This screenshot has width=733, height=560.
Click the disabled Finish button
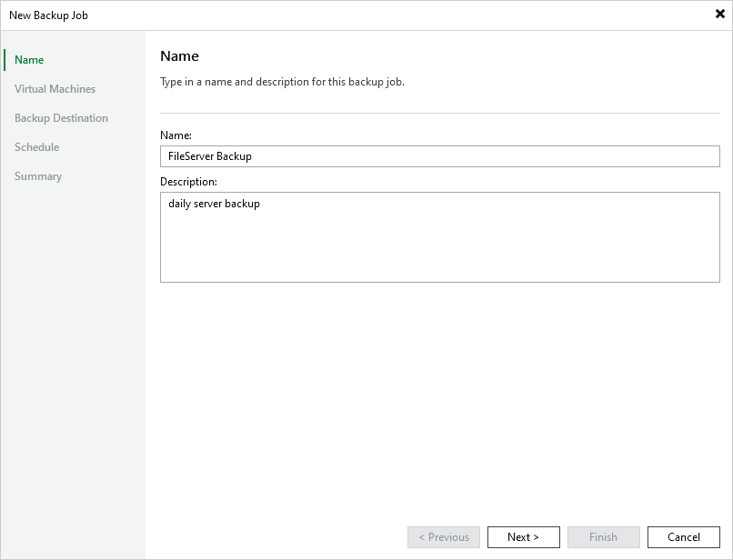pos(603,536)
